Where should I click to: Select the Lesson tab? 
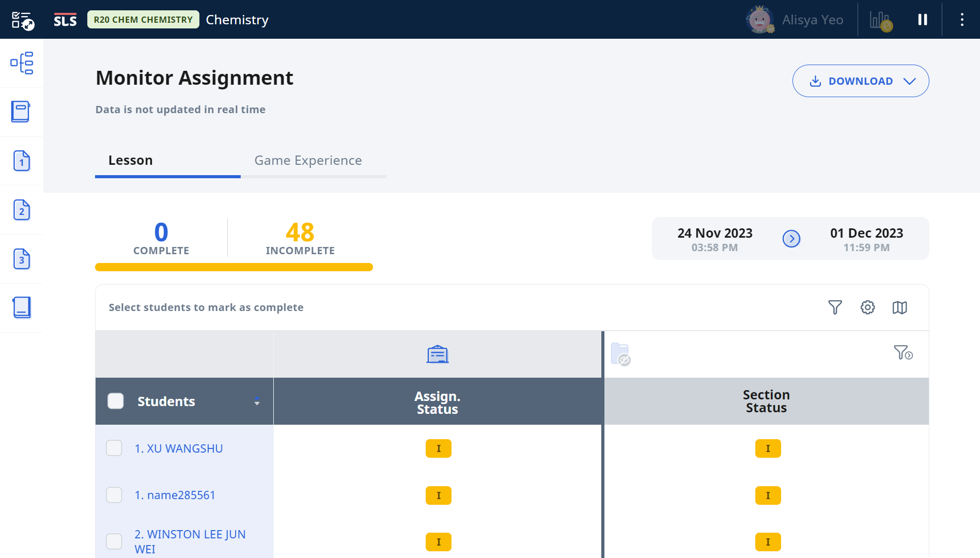coord(130,160)
